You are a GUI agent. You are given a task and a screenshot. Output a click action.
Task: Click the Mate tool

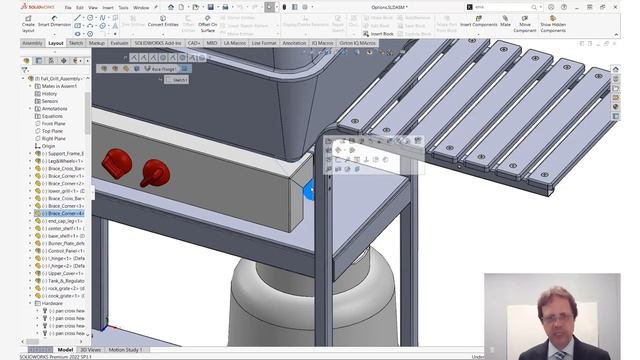(x=505, y=21)
